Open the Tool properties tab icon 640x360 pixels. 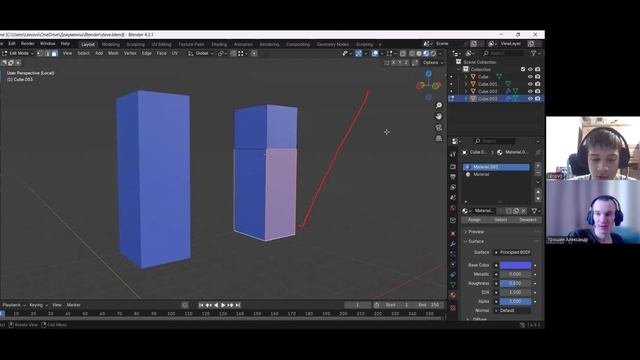[x=453, y=154]
